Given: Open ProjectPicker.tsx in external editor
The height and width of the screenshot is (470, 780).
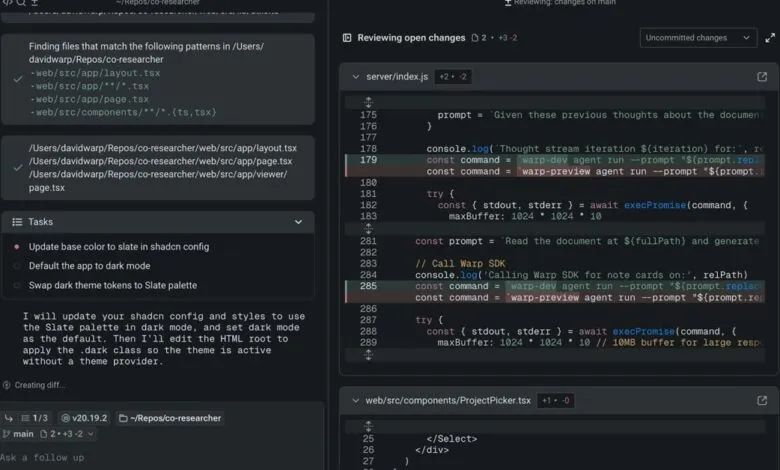Looking at the screenshot, I should pos(762,400).
